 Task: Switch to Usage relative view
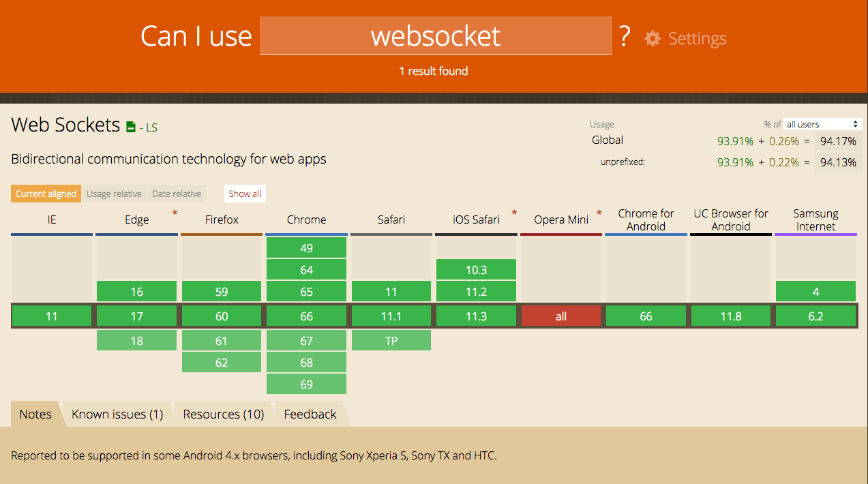tap(114, 194)
